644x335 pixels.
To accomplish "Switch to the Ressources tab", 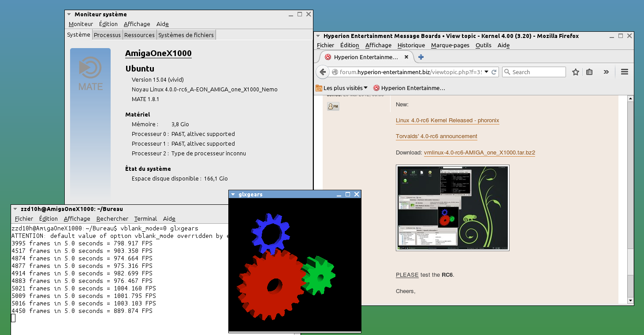I will tap(139, 35).
